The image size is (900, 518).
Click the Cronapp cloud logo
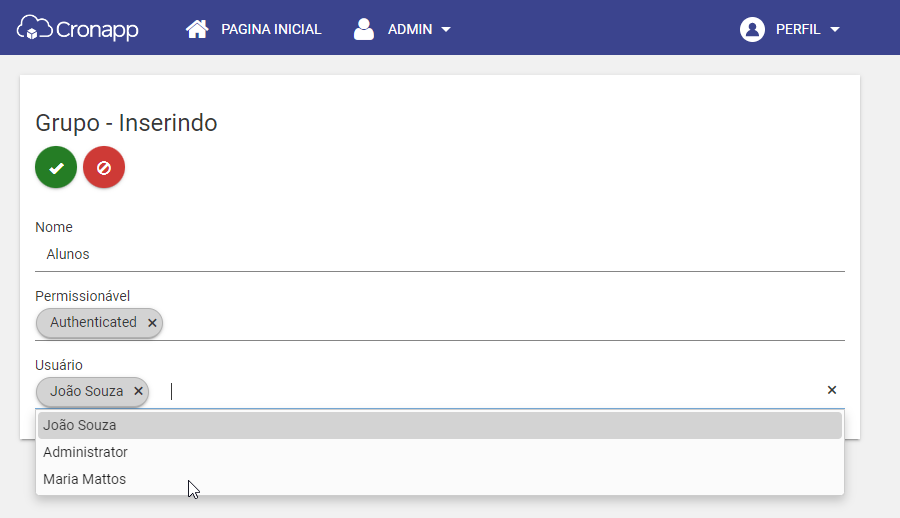point(77,28)
